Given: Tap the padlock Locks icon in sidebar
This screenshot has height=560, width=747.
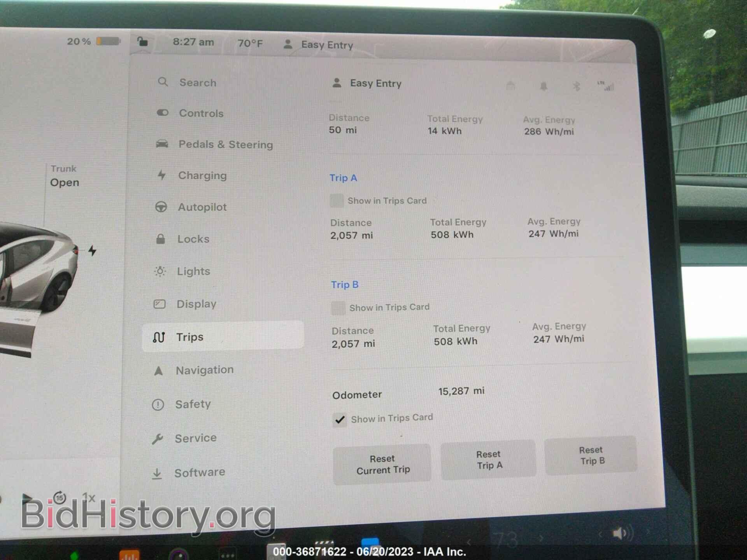Looking at the screenshot, I should (x=160, y=239).
